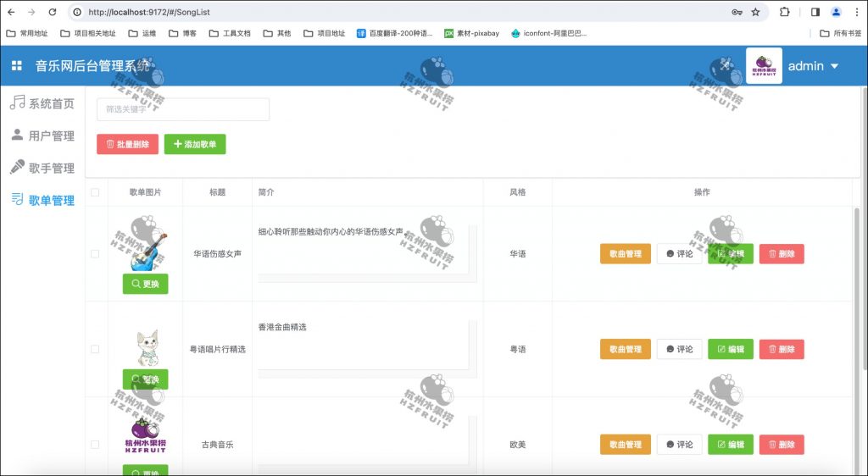
Task: Open 系统首页 in the sidebar
Action: coord(42,102)
